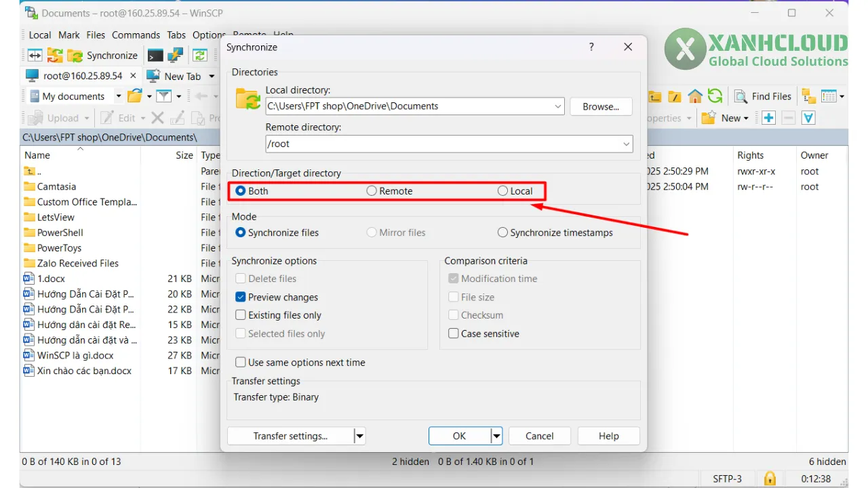Click the Synchronize toolbar button
The height and width of the screenshot is (488, 868).
(x=103, y=56)
